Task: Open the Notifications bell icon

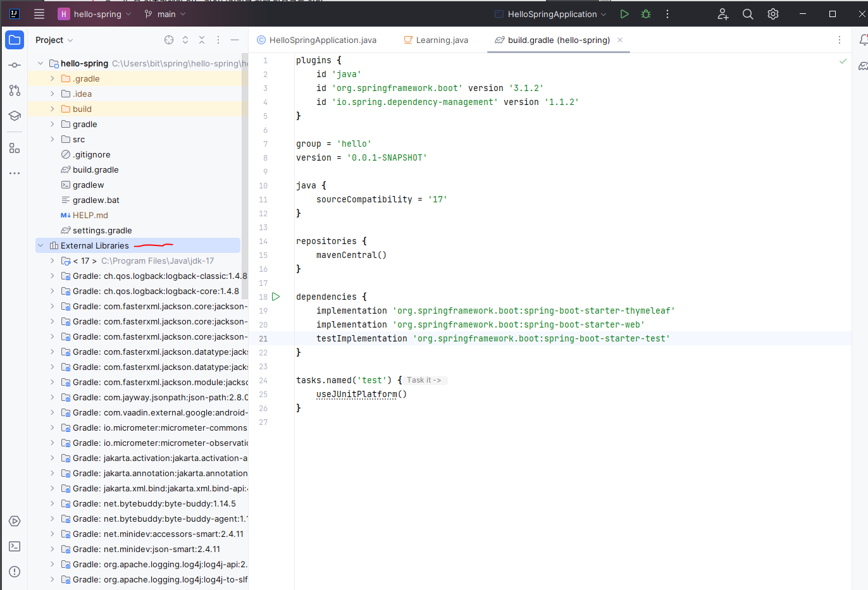Action: point(863,40)
